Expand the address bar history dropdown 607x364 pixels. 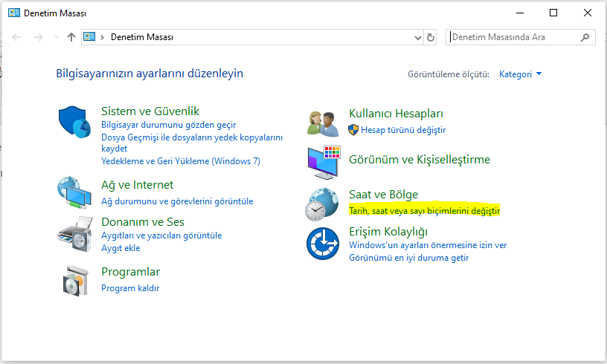[418, 37]
